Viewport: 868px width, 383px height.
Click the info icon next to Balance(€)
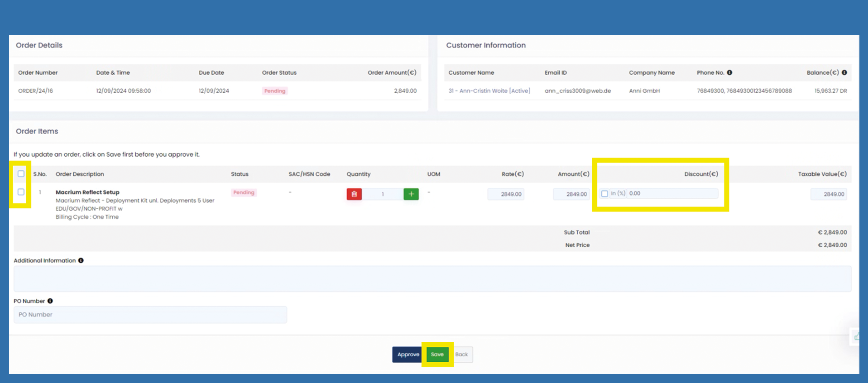click(844, 72)
